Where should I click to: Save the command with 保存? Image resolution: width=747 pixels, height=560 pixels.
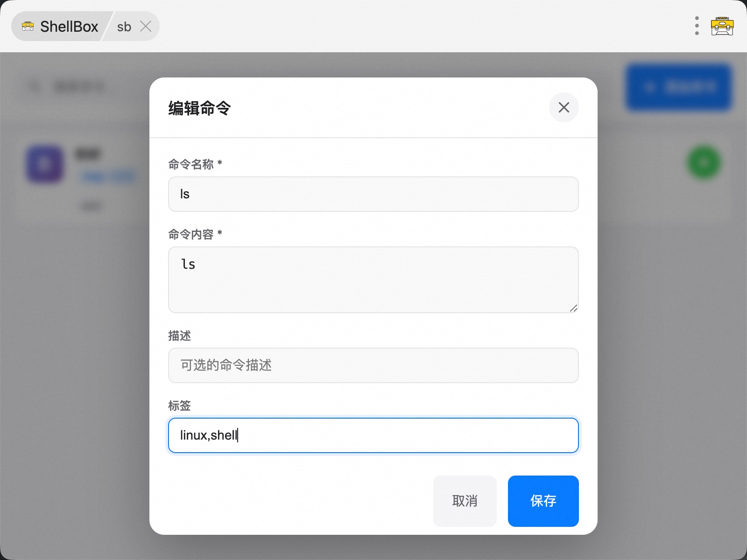543,501
